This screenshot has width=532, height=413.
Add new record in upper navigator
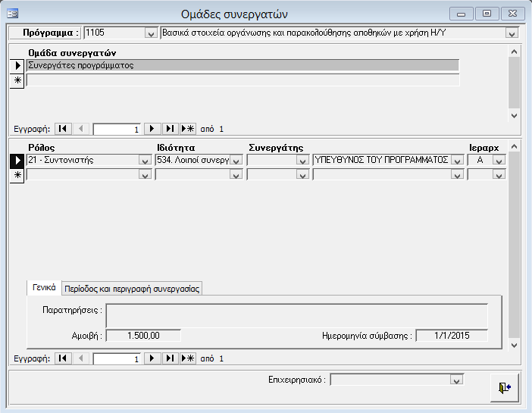pos(187,129)
